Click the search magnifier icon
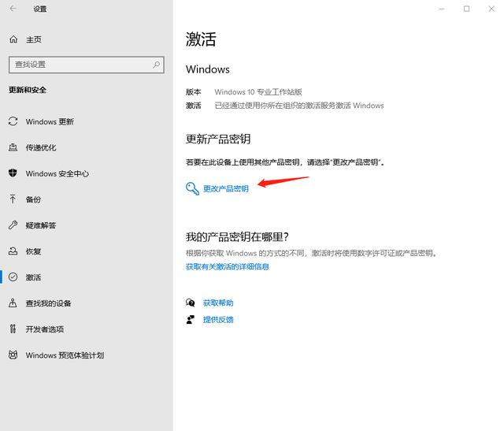 point(156,65)
